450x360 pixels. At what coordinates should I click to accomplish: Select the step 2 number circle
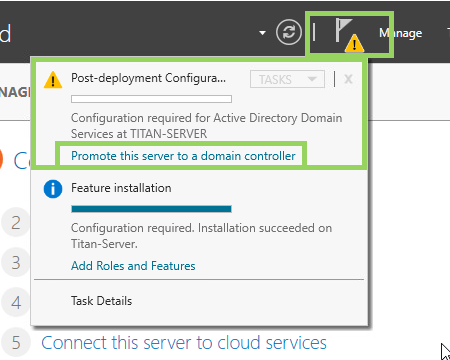(x=16, y=222)
